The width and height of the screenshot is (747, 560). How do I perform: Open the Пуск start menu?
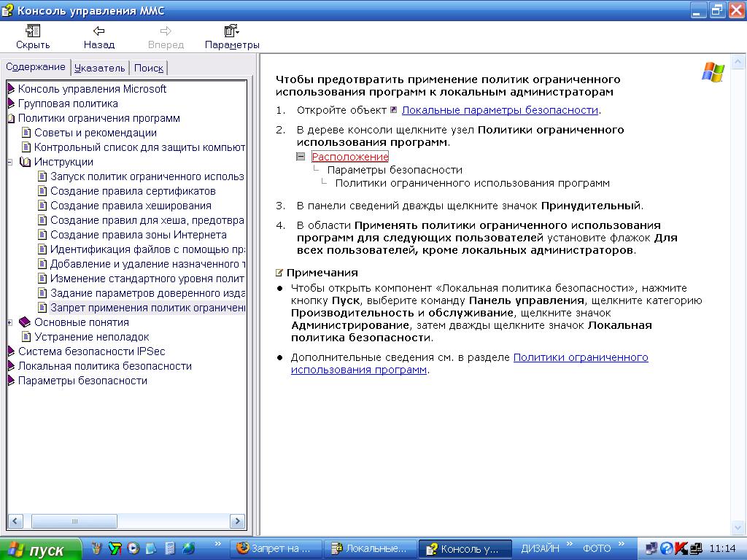(40, 550)
